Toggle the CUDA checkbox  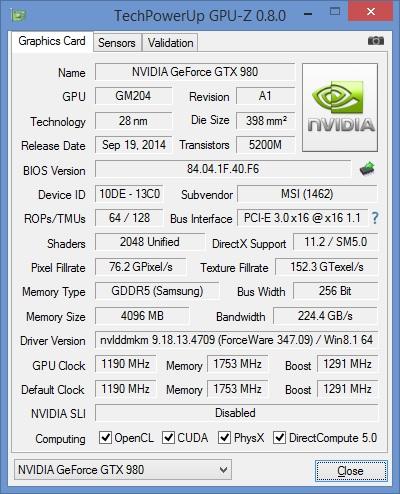click(x=168, y=437)
